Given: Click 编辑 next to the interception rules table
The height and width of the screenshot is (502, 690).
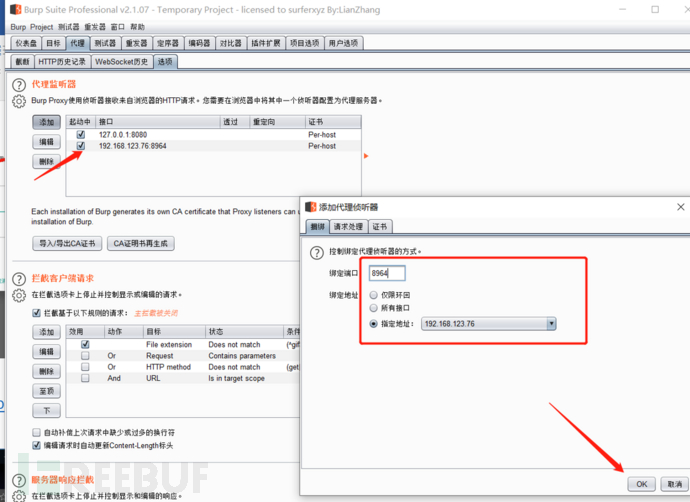Looking at the screenshot, I should coord(46,352).
